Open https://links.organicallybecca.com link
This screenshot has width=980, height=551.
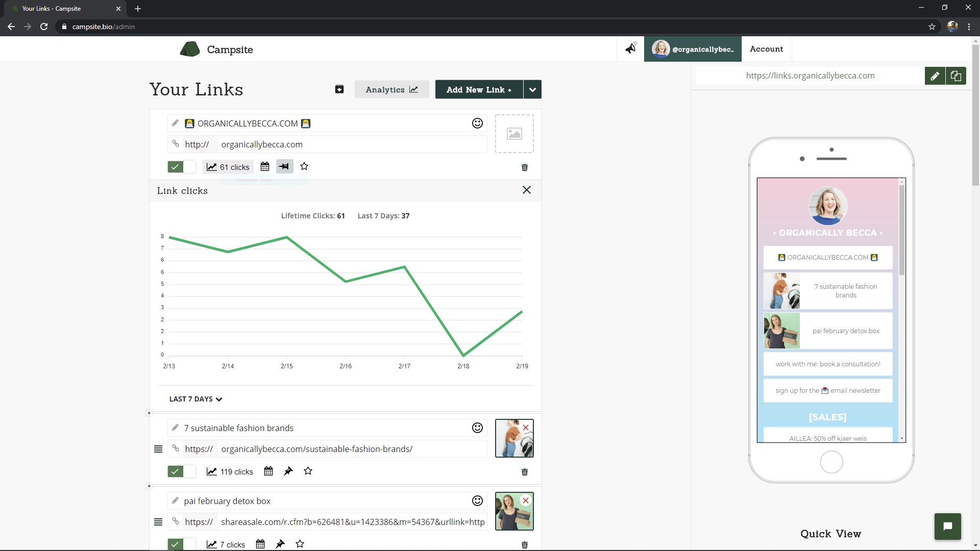[810, 76]
